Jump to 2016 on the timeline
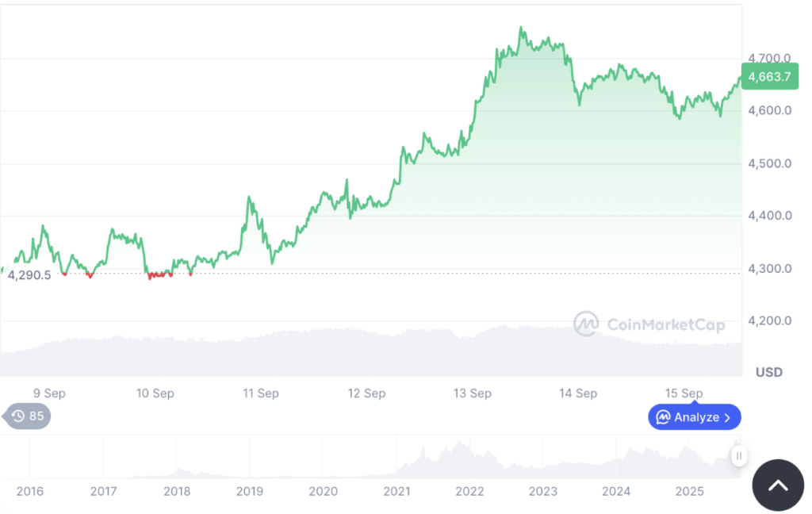This screenshot has height=514, width=812. coord(30,491)
